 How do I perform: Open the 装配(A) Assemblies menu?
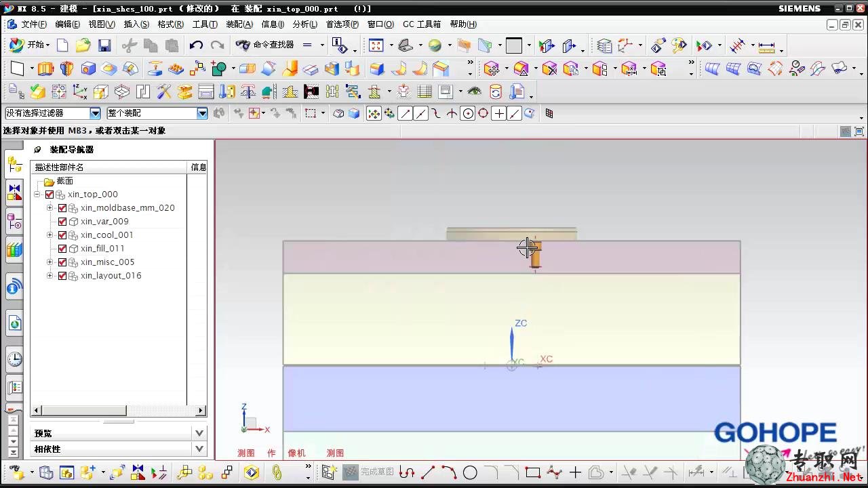point(239,24)
